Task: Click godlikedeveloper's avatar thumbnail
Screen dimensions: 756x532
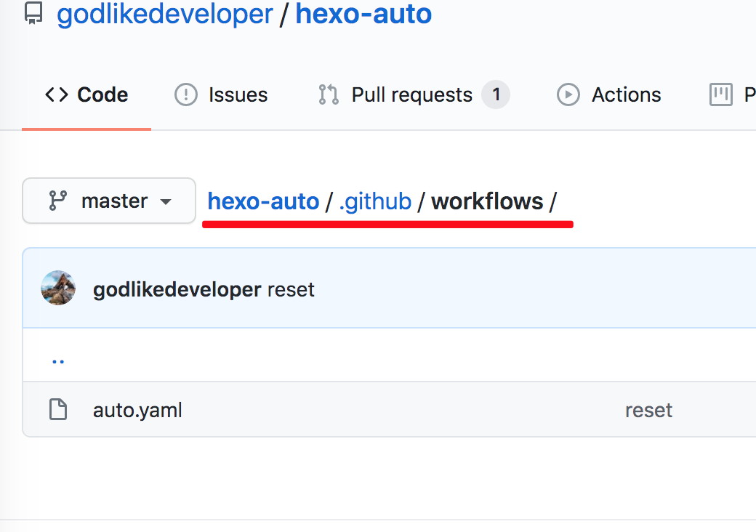Action: [x=58, y=288]
